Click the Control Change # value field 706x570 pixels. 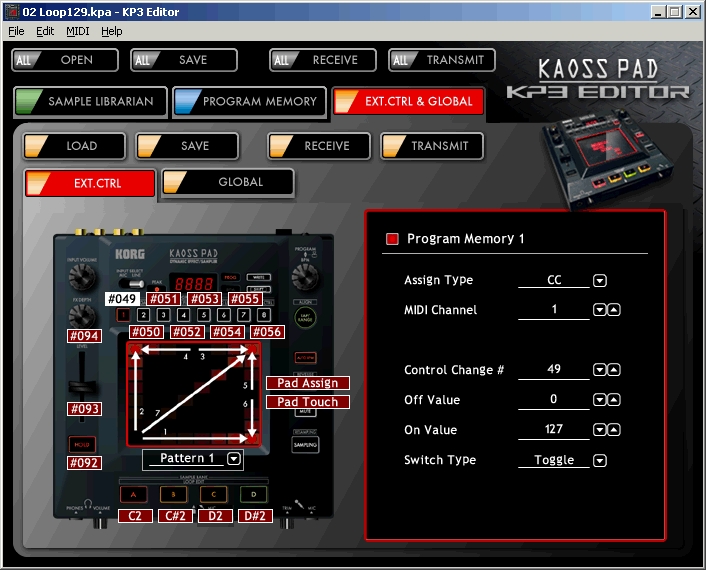point(554,370)
